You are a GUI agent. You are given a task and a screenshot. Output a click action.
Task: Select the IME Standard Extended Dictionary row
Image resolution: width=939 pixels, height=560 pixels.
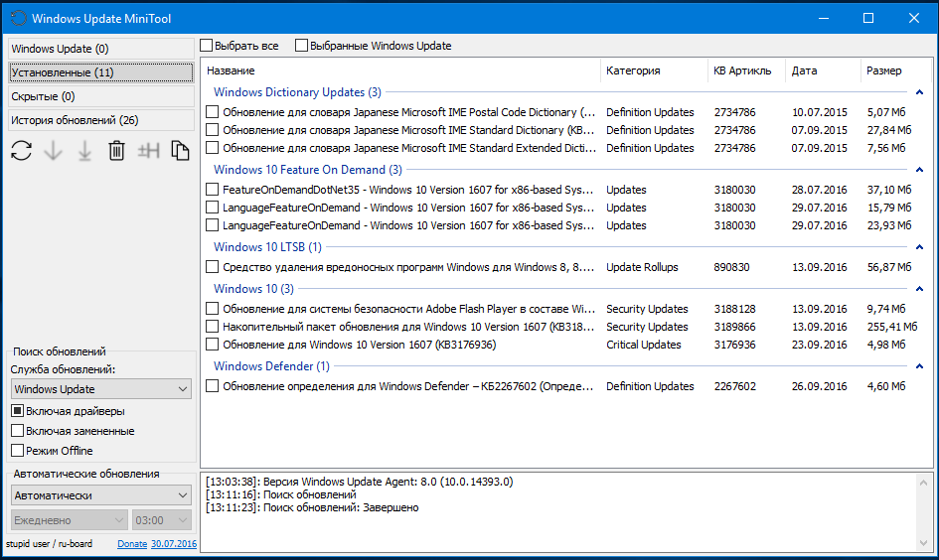pos(566,148)
